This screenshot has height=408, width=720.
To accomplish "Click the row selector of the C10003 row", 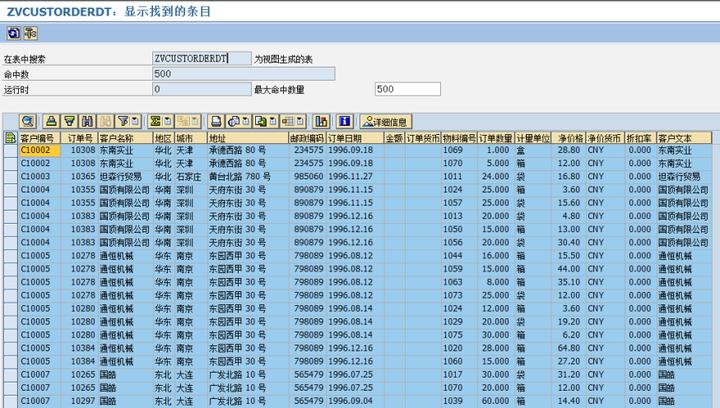I will pos(11,177).
